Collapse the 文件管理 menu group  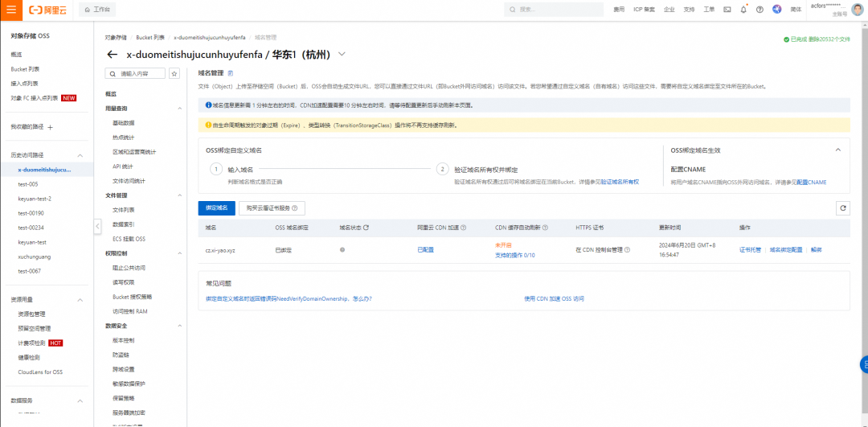[179, 195]
